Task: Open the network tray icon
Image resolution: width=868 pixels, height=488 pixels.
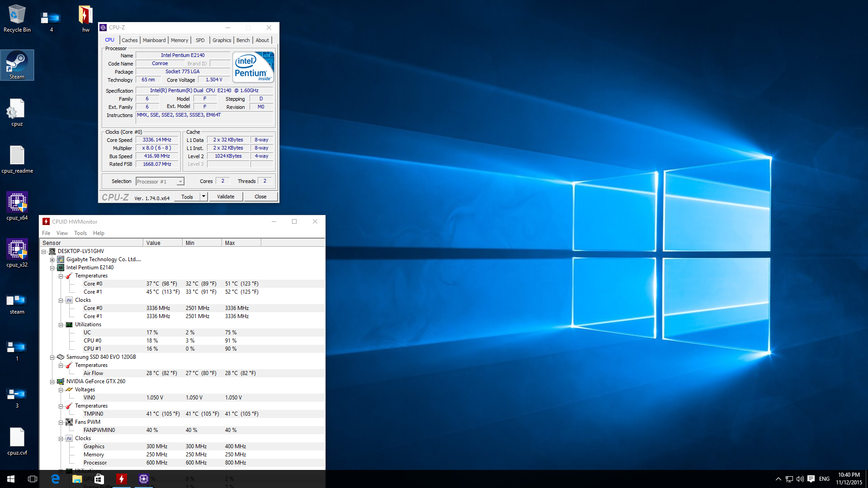Action: [789, 479]
